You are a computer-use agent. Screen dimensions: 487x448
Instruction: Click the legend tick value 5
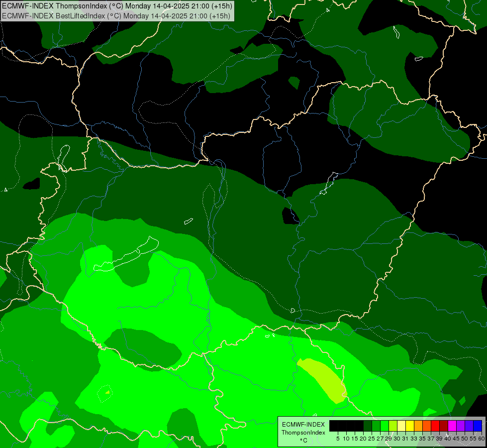[x=338, y=439]
